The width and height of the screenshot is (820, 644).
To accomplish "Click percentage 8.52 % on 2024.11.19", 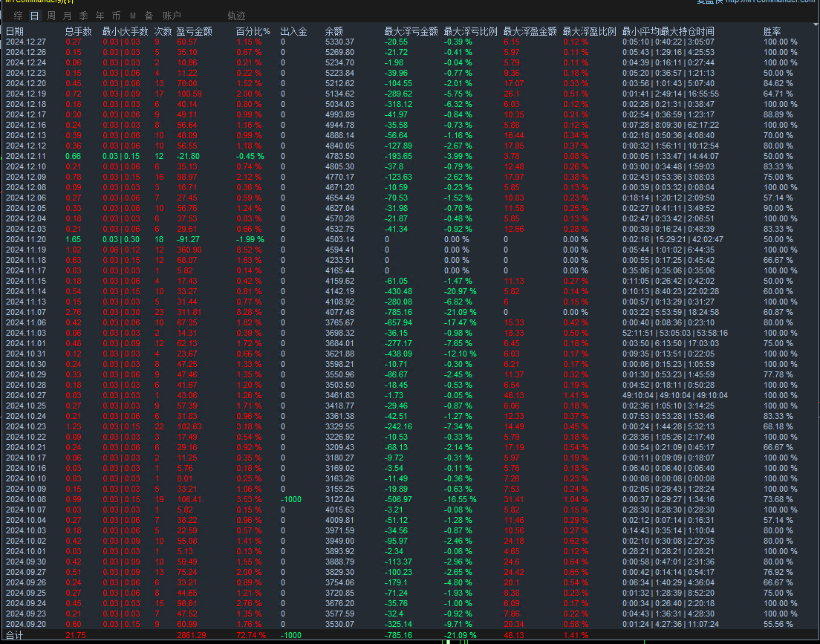I will pos(249,250).
